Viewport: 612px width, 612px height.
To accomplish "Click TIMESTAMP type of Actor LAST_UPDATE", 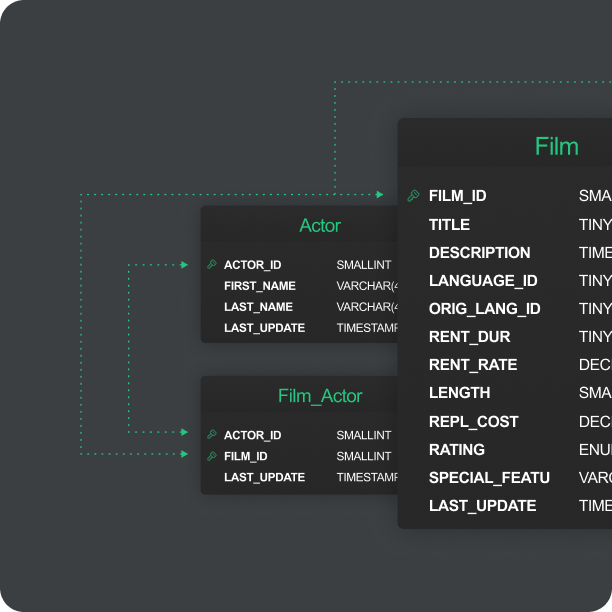I will tap(367, 328).
